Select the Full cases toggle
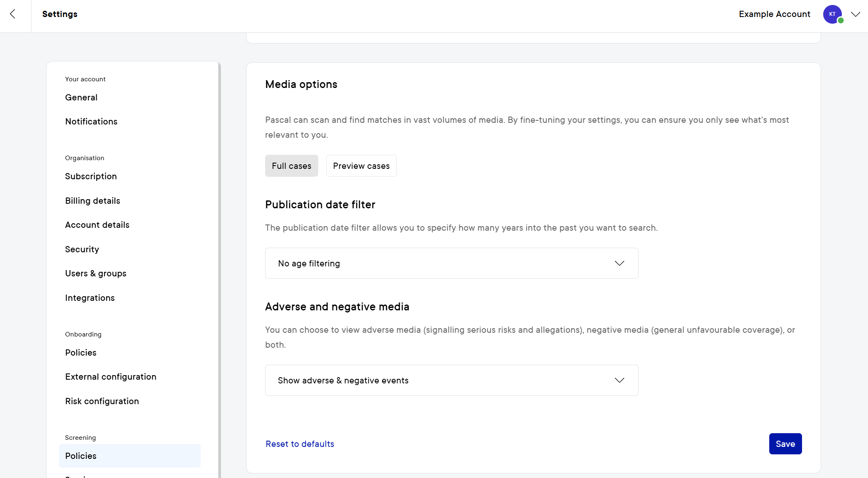The height and width of the screenshot is (478, 868). pos(291,166)
